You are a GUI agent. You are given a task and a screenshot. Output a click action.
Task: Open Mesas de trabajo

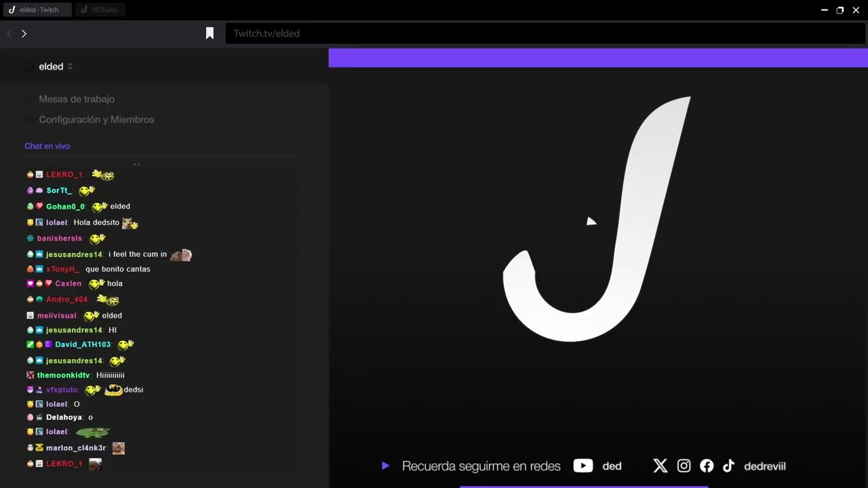(x=77, y=99)
